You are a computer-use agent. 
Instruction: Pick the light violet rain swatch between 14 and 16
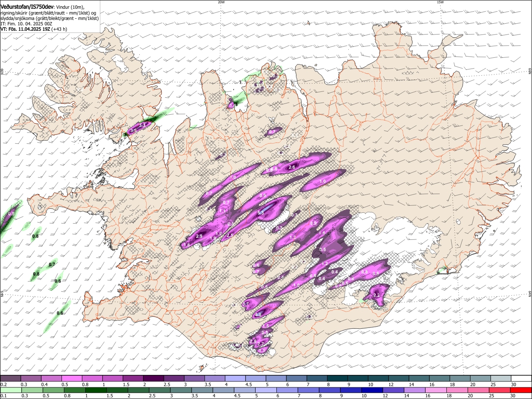click(414, 390)
